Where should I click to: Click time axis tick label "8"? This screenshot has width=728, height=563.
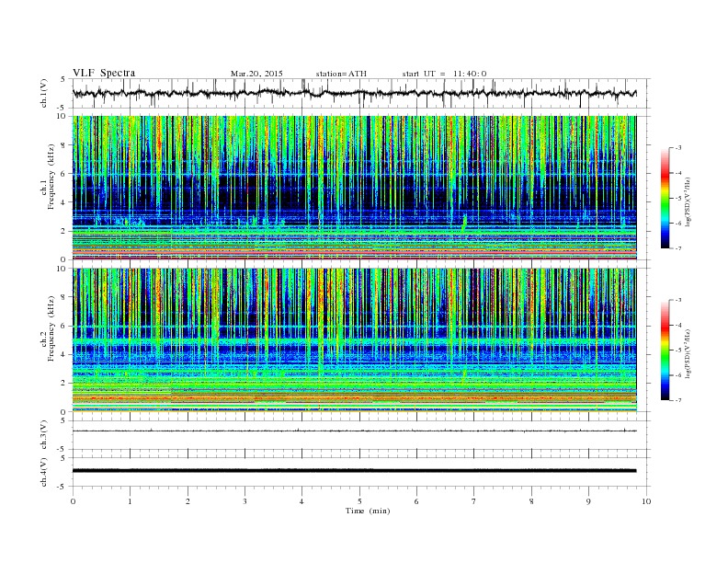click(x=531, y=501)
